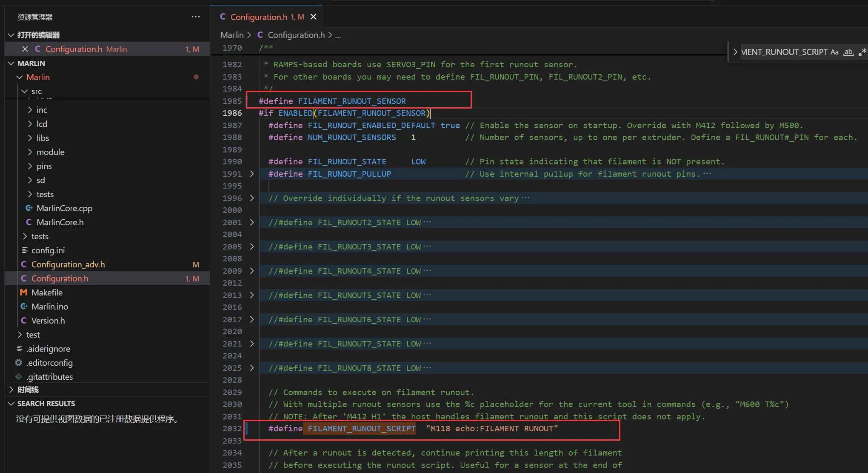Click the find input with RUNOUT_SCRIPT text
868x473 pixels.
click(x=784, y=52)
